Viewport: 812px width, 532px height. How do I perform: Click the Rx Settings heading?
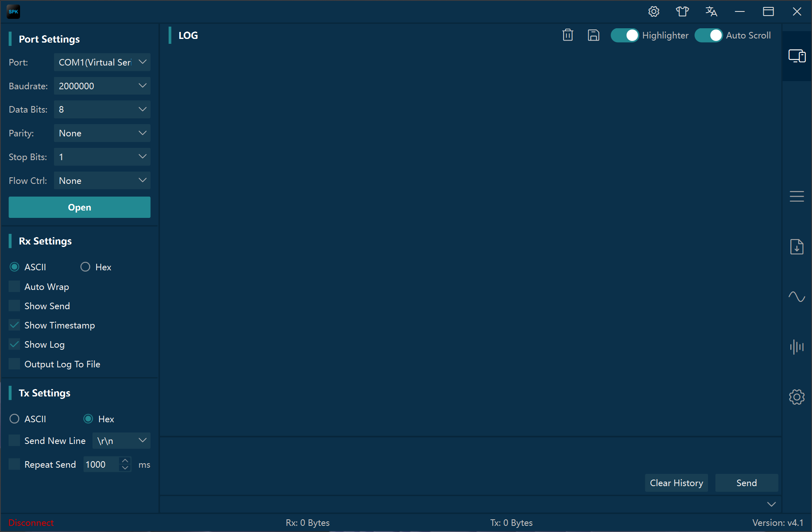click(45, 241)
